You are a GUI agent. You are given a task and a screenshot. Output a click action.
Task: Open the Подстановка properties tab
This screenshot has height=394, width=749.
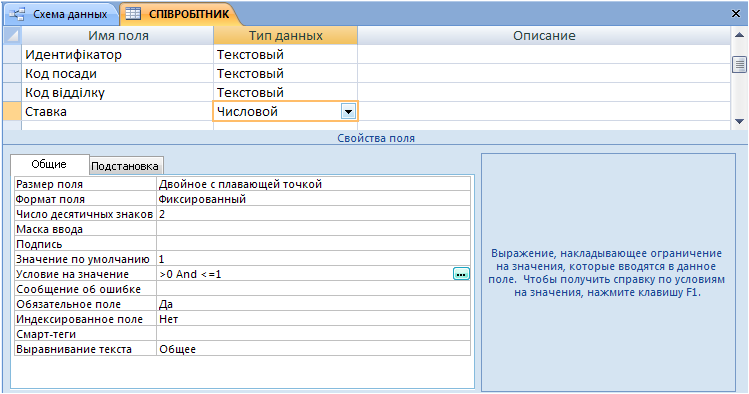click(x=125, y=166)
